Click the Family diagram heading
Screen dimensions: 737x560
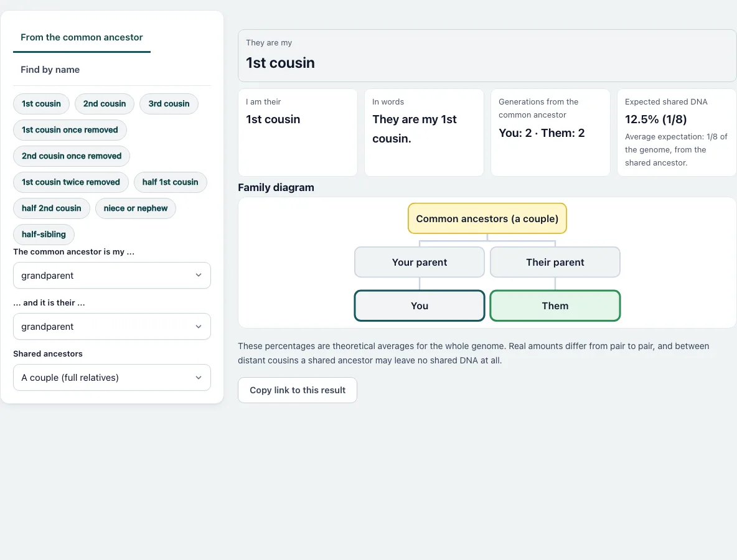click(276, 187)
